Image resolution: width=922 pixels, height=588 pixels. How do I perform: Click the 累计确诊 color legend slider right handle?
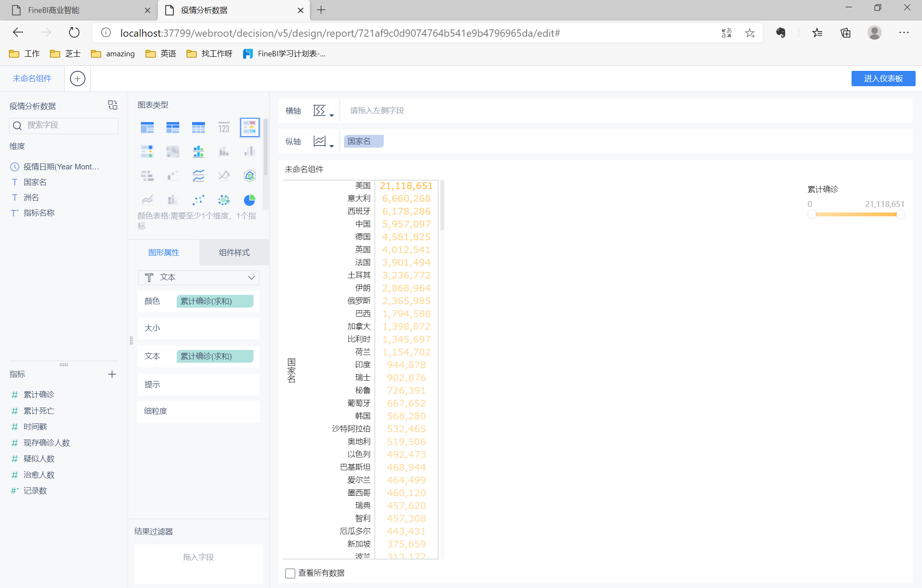click(x=900, y=215)
